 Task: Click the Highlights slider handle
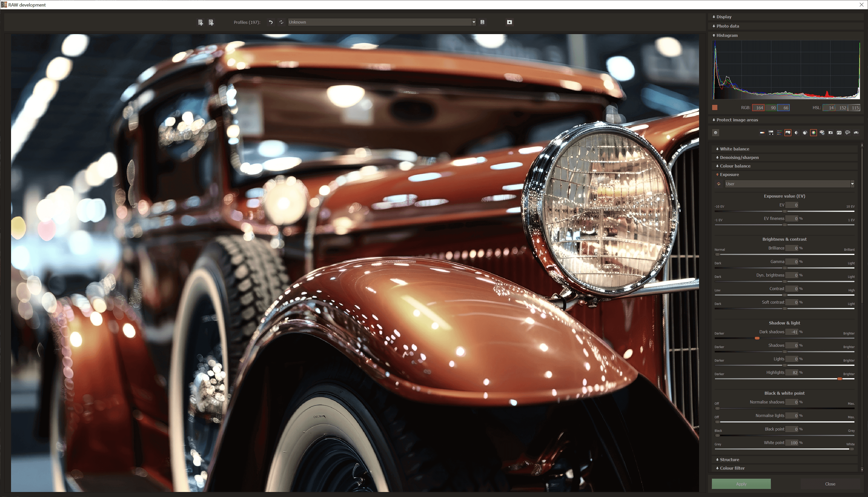[839, 379]
